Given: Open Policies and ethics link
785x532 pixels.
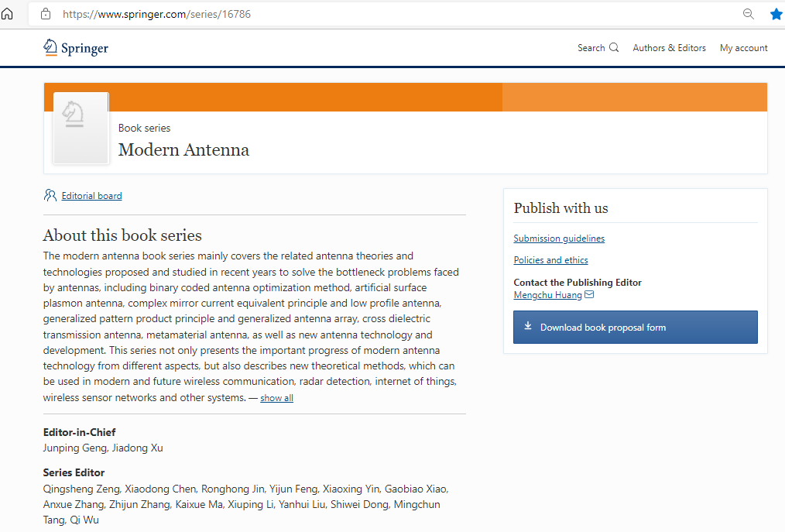Looking at the screenshot, I should point(550,260).
